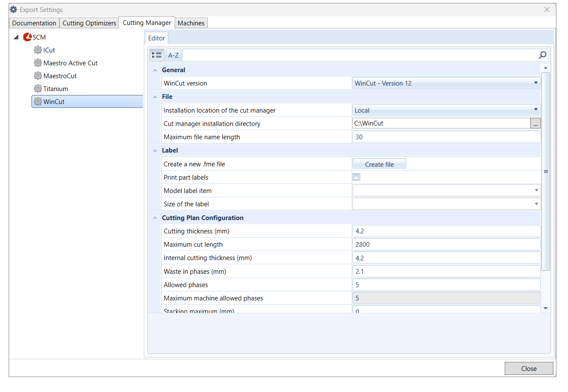Select MaestroCut in the tree
Screen dimensions: 568x392
pyautogui.click(x=60, y=76)
